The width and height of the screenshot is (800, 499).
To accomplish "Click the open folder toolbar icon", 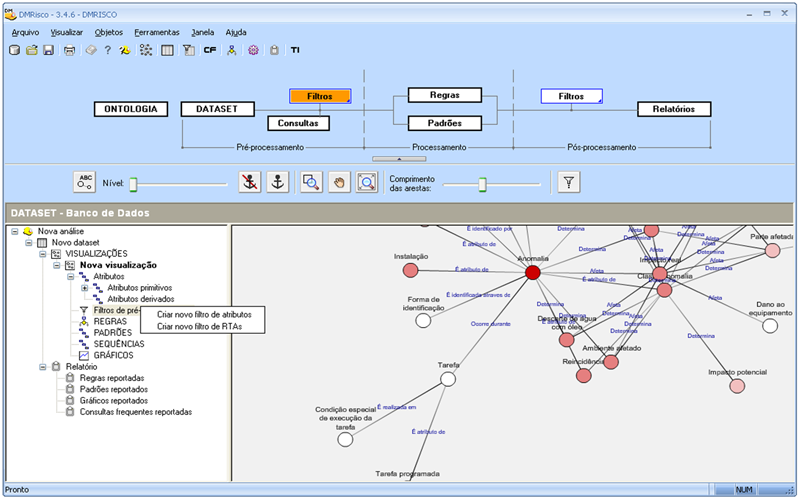I will pos(32,50).
